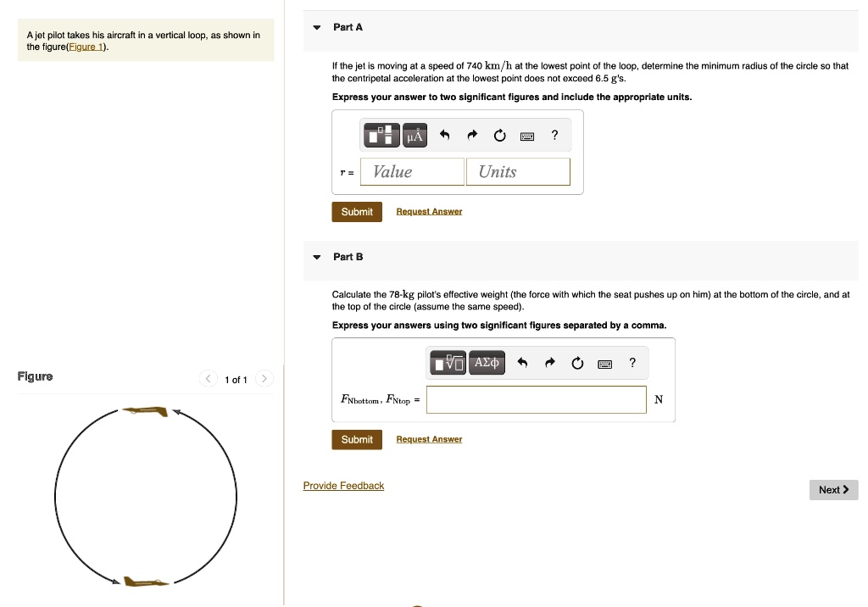
Task: Open keyboard shortcuts icon in Part B toolbar
Action: pyautogui.click(x=604, y=362)
